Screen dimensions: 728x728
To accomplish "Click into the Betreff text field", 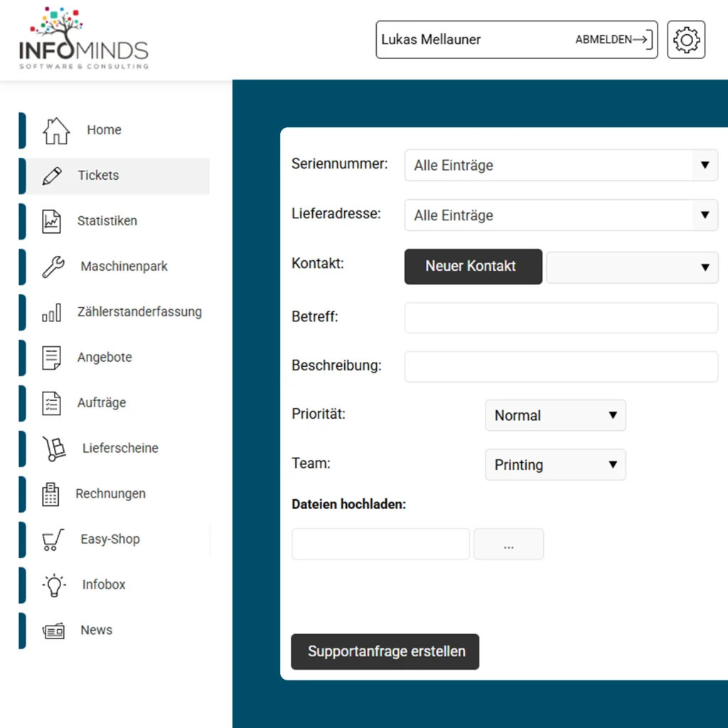I will (561, 317).
